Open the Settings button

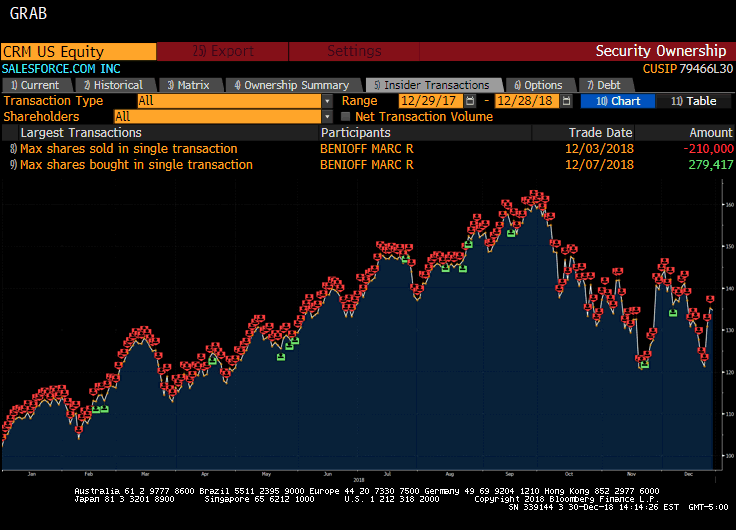354,51
